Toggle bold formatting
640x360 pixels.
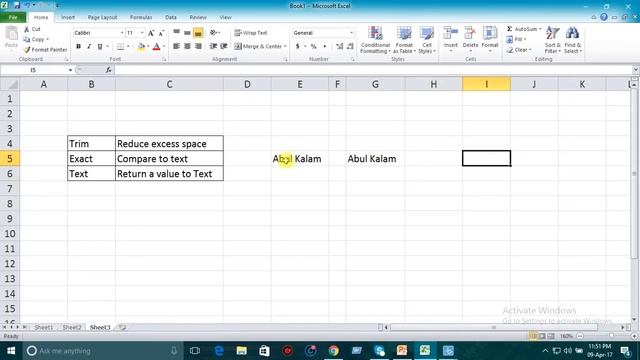(x=78, y=47)
